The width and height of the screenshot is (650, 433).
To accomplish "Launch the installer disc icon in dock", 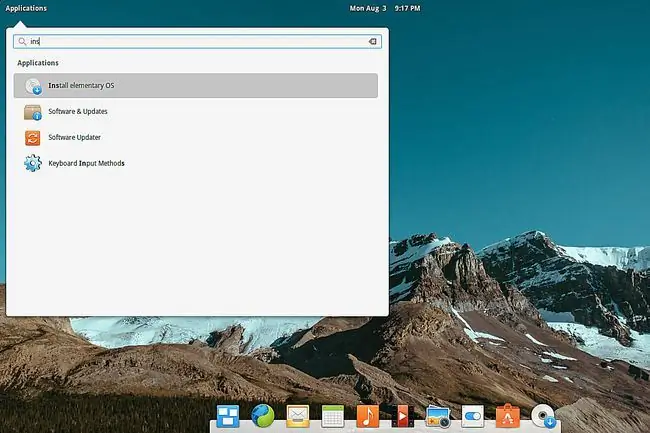I will point(543,416).
